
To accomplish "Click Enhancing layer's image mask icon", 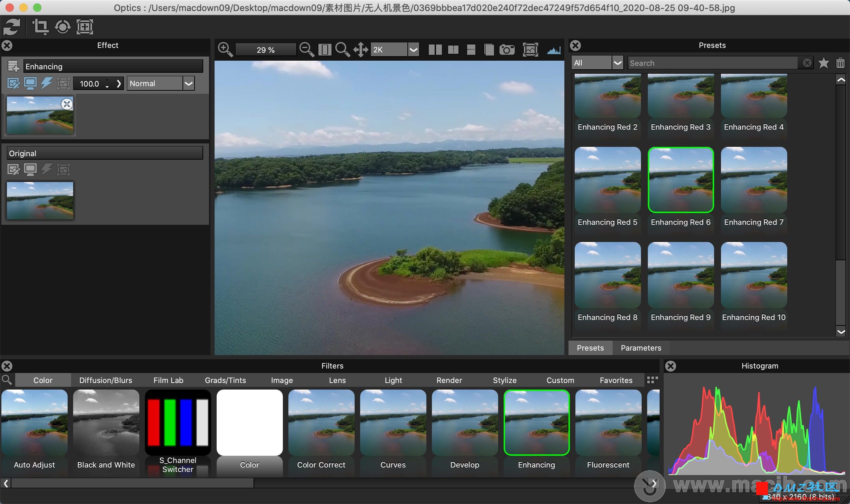I will point(63,83).
